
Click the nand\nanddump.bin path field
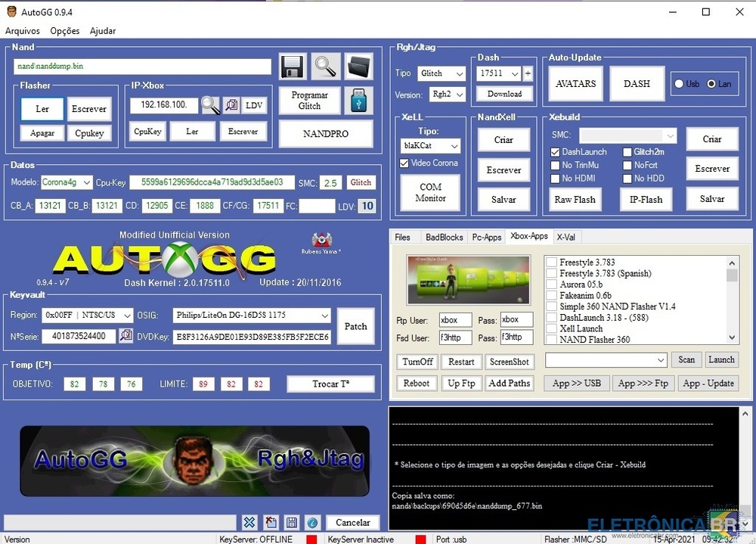pyautogui.click(x=142, y=67)
